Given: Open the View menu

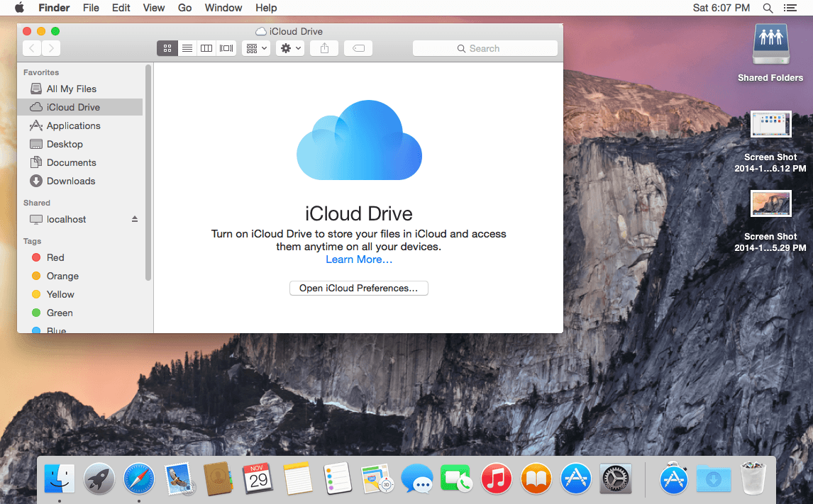Looking at the screenshot, I should pos(153,8).
